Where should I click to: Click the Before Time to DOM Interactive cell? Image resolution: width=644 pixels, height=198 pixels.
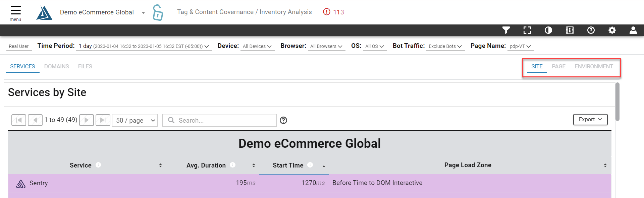377,183
